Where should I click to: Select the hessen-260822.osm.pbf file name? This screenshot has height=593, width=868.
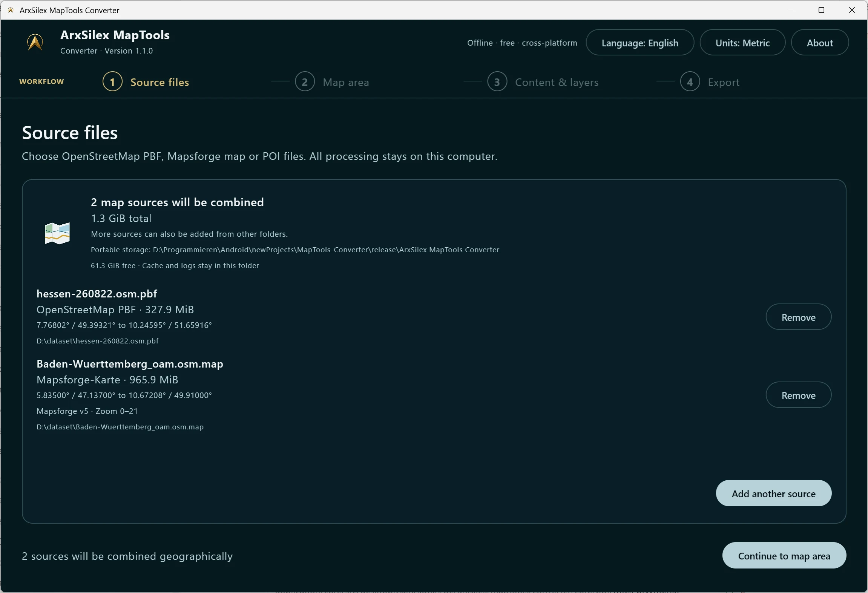(x=97, y=294)
